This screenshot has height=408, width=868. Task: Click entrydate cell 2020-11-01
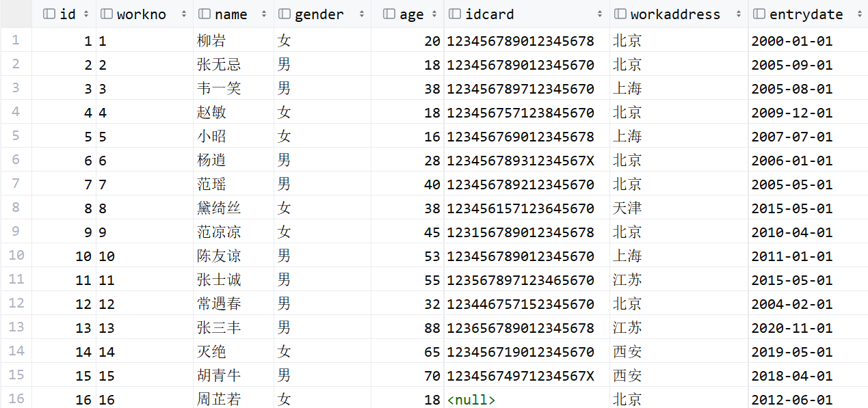click(792, 328)
